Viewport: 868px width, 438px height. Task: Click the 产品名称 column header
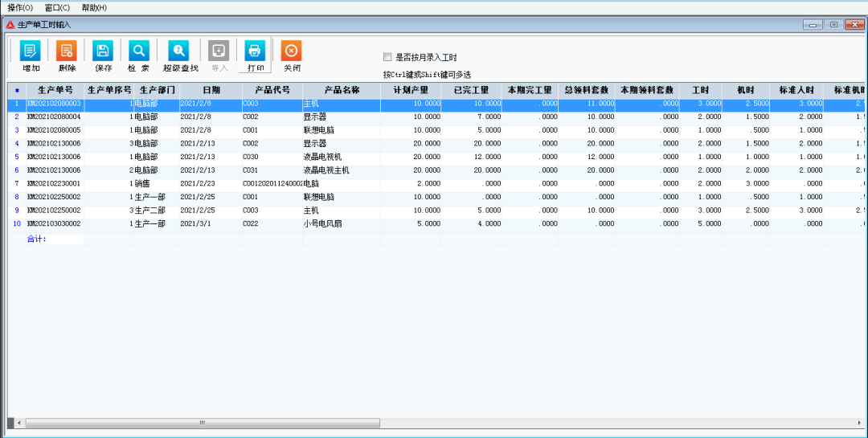tap(341, 90)
